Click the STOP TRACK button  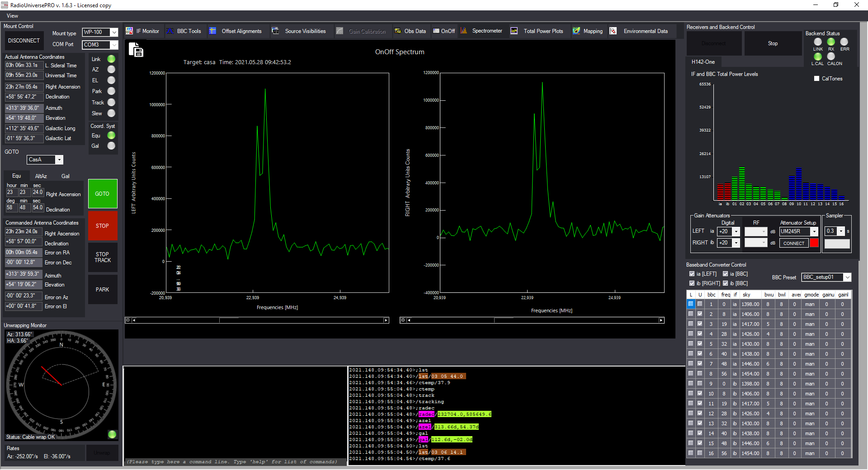[x=103, y=257]
